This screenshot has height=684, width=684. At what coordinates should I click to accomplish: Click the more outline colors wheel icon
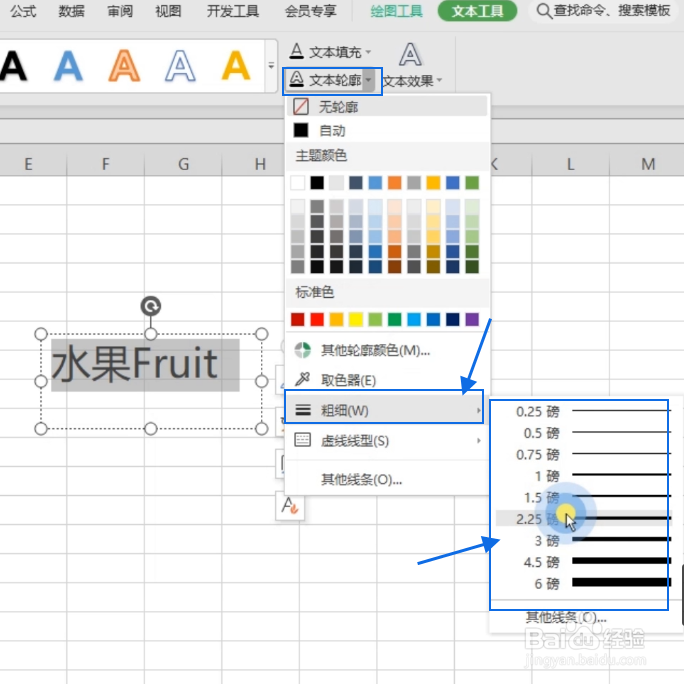pos(302,350)
